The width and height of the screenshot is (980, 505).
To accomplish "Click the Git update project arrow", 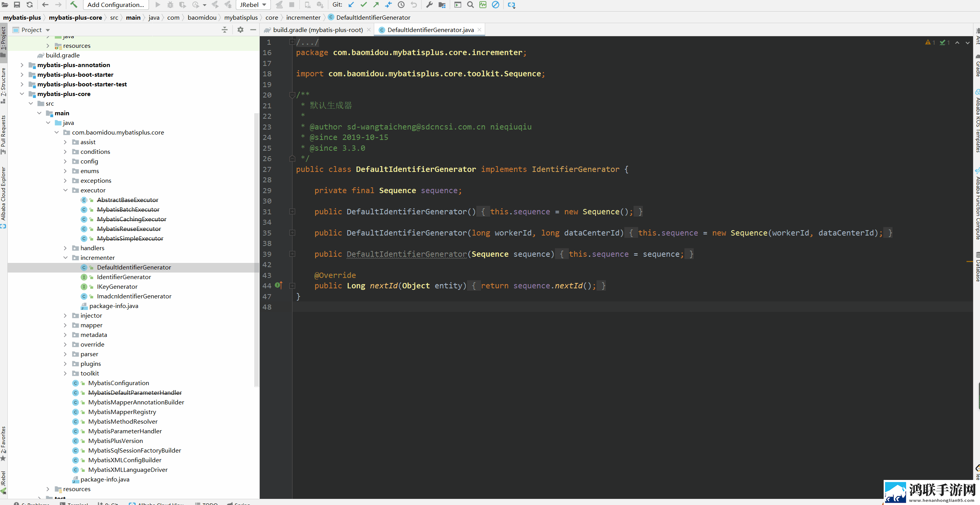I will click(351, 5).
